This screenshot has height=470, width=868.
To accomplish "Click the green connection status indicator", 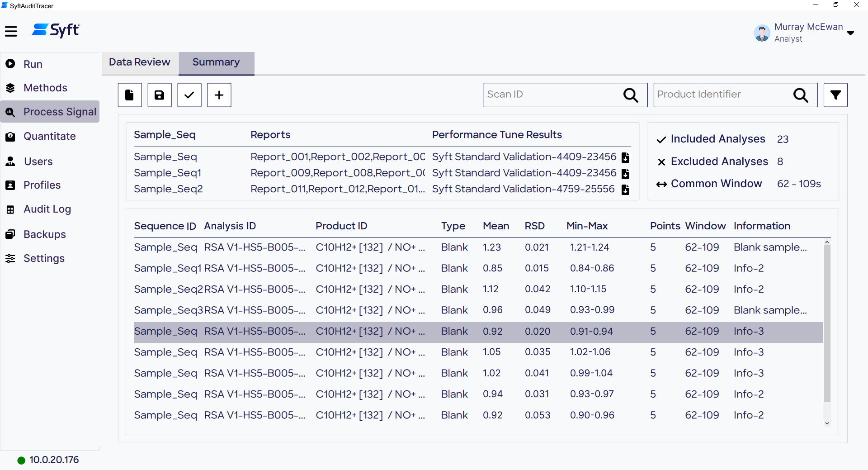I will [21, 461].
